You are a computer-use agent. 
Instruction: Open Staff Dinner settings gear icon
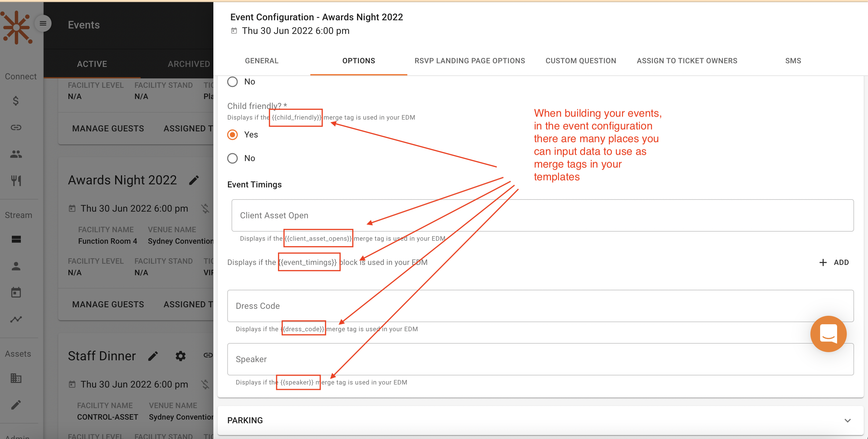[181, 356]
